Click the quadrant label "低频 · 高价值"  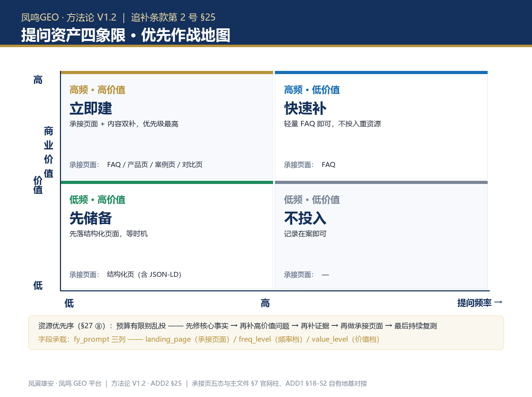point(98,200)
